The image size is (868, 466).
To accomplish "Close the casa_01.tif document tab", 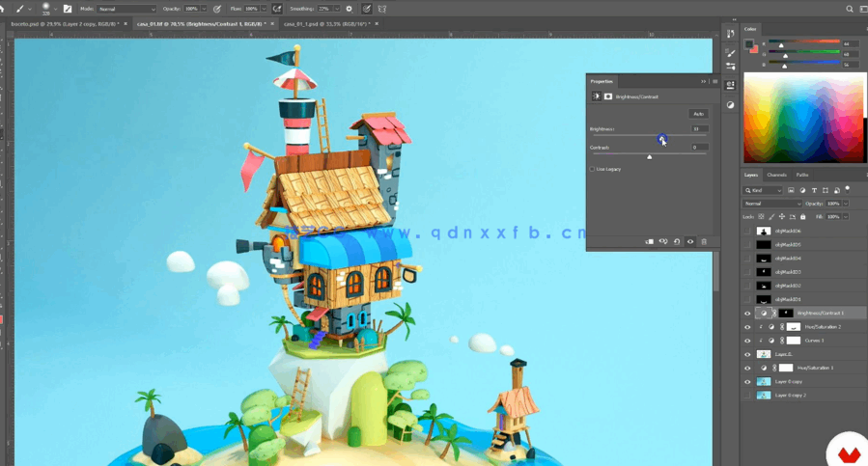I will click(272, 24).
